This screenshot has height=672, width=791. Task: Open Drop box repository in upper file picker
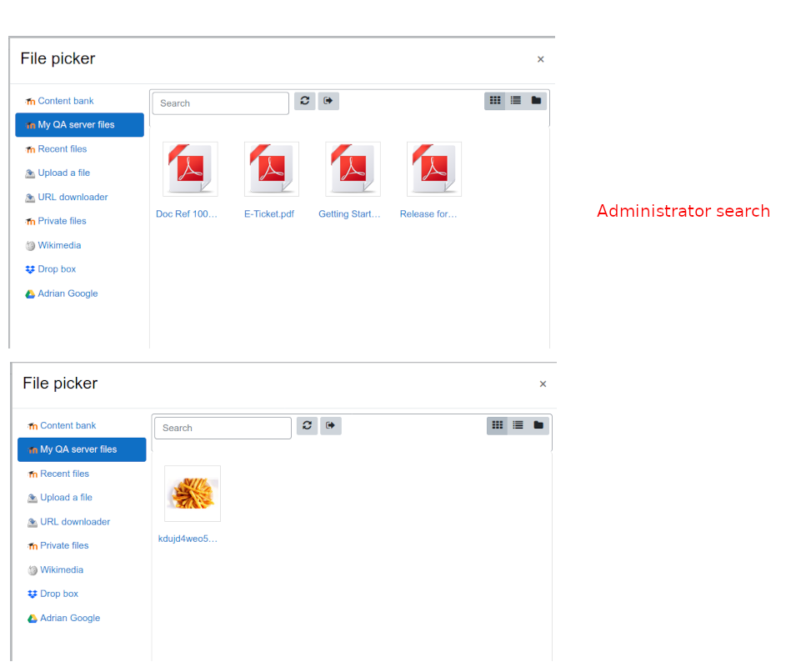tap(51, 269)
